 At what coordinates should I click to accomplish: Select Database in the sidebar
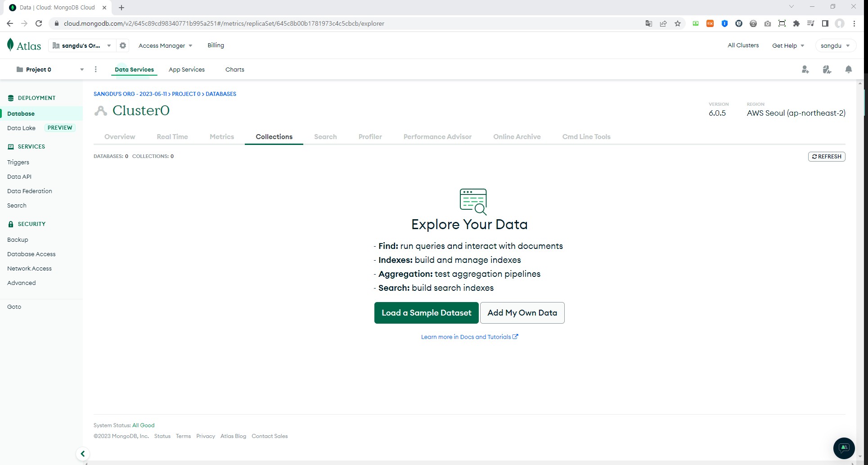pyautogui.click(x=41, y=113)
